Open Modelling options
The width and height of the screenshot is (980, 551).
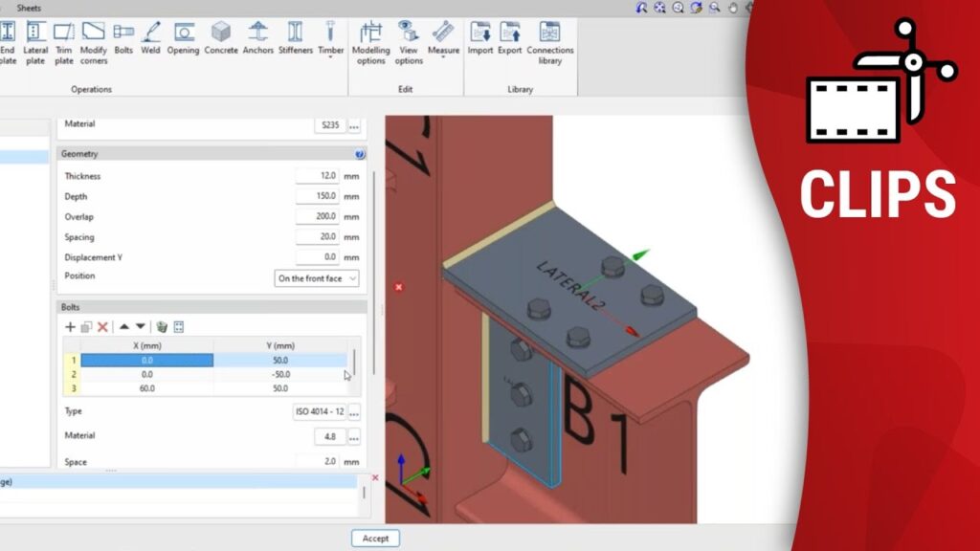pos(370,42)
